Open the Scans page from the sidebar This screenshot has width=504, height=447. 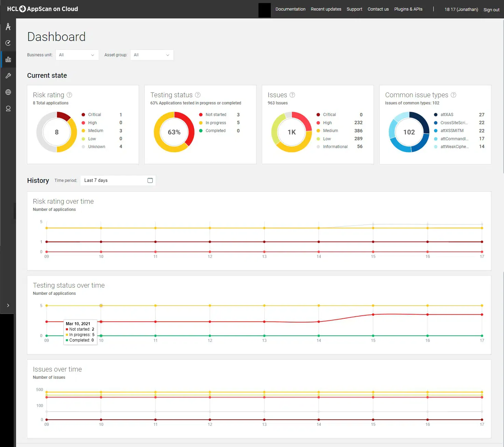tap(8, 43)
